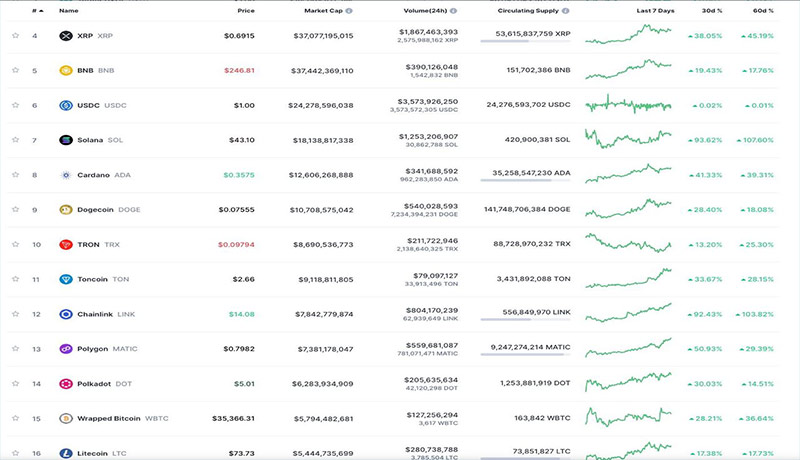Add Cardano to watchlist via star
Image resolution: width=800 pixels, height=460 pixels.
pos(15,174)
